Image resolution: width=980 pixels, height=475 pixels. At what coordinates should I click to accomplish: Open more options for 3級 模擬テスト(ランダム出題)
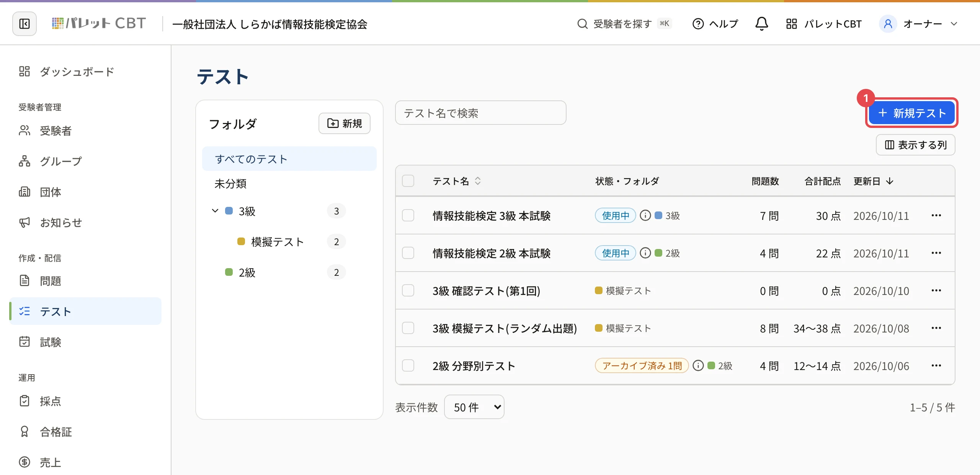[x=936, y=328]
